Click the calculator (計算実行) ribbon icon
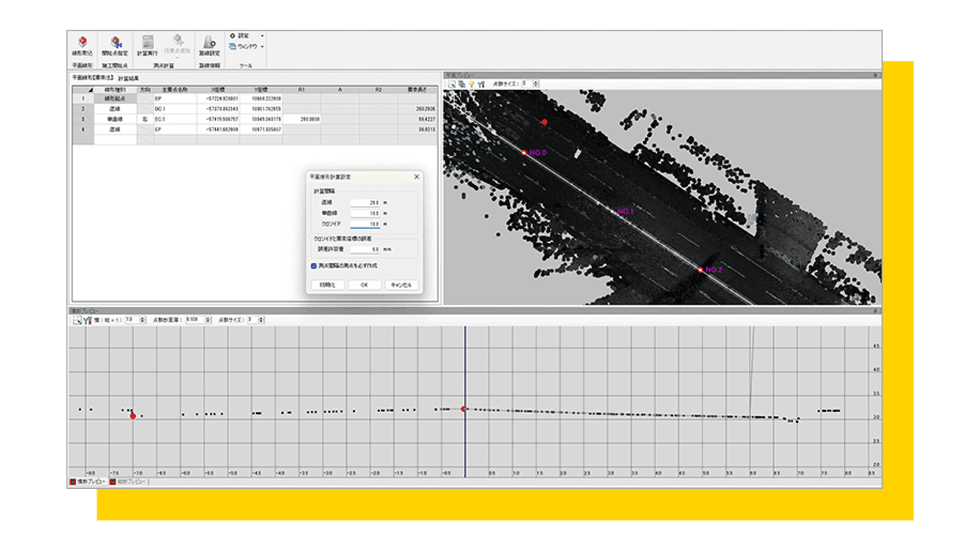The width and height of the screenshot is (980, 551). click(x=147, y=43)
